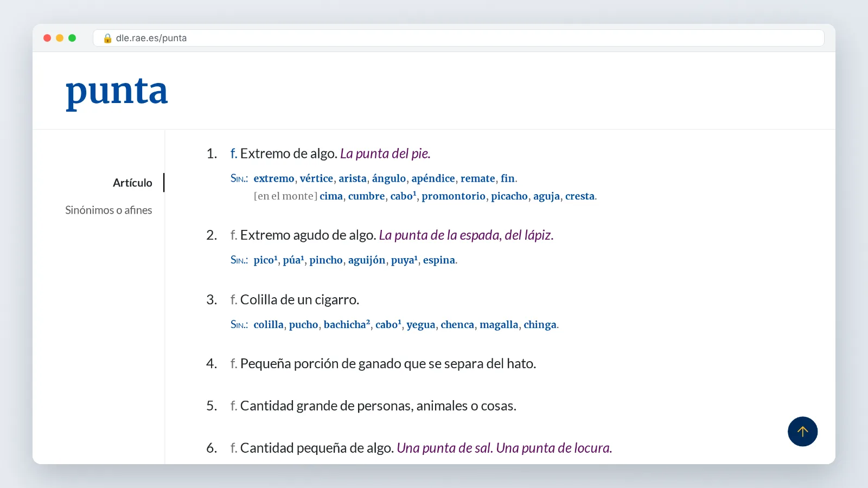Open the "chenca" entry
This screenshot has height=488, width=868.
coord(457,324)
